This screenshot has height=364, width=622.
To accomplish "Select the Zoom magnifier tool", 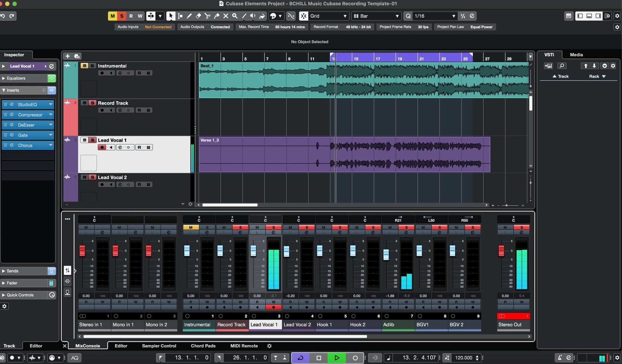I will point(235,16).
